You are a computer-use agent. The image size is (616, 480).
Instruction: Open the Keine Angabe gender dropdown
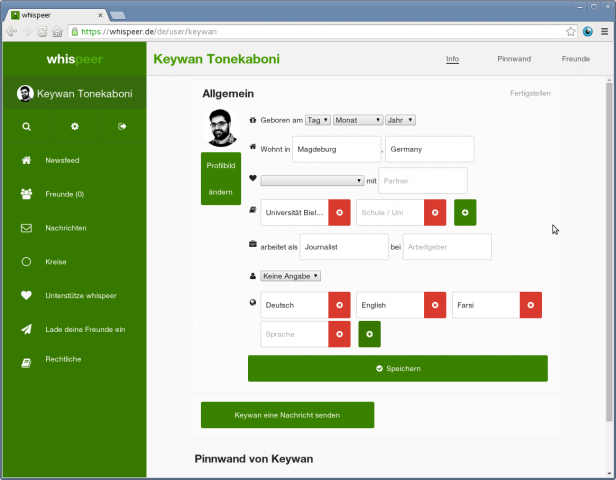point(290,275)
